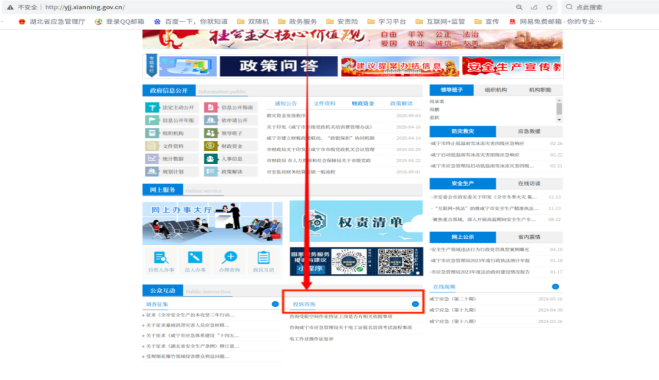Open the 法人办事 pen icon

pyautogui.click(x=195, y=257)
